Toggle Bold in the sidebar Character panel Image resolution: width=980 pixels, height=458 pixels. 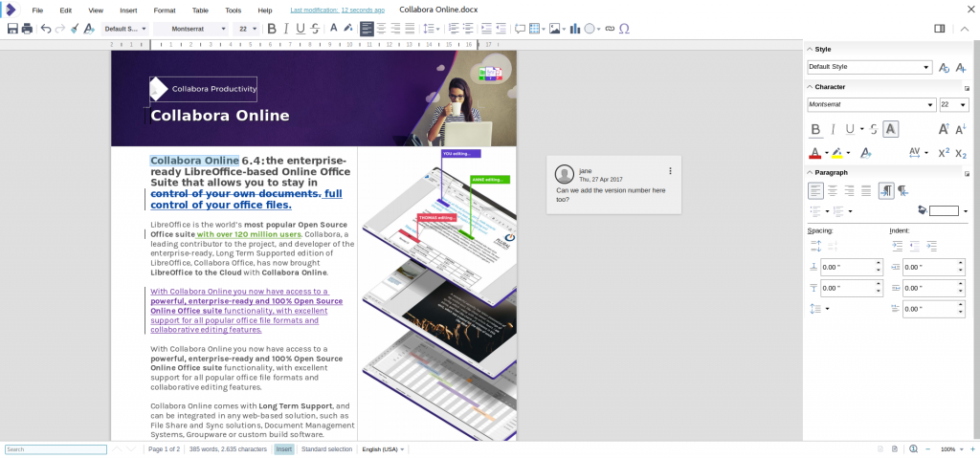[815, 129]
